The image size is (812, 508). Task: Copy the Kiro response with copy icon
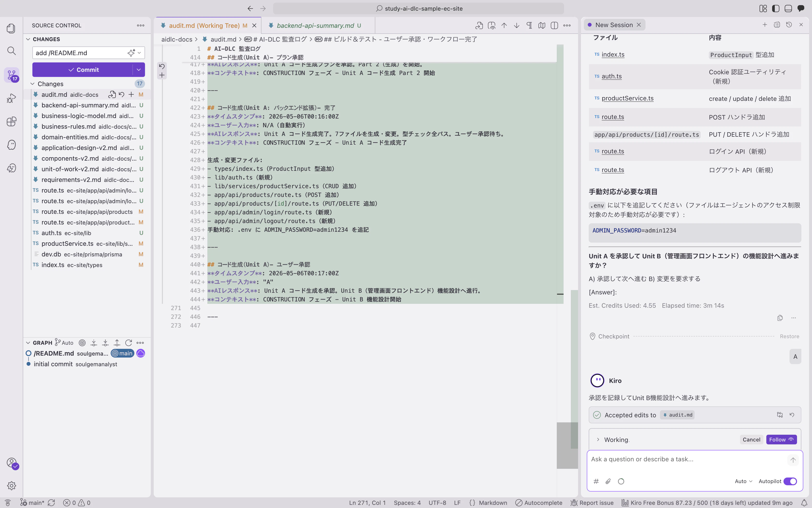[780, 318]
